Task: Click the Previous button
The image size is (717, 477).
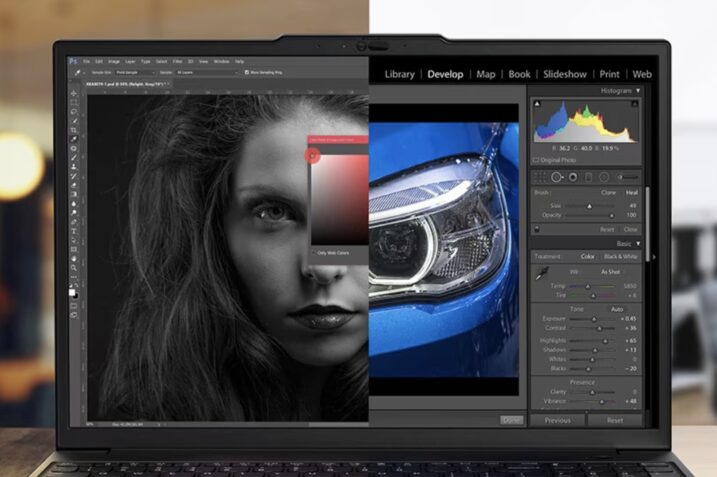Action: (x=557, y=420)
